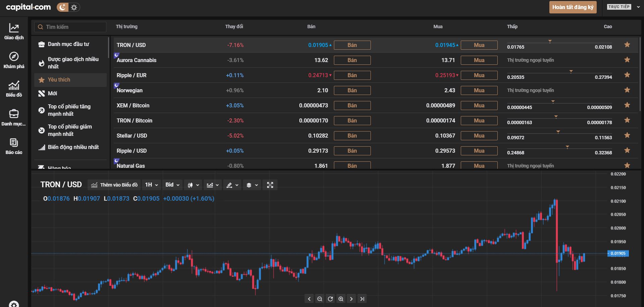644x307 pixels.
Task: Open indicators dropdown in chart toolbar
Action: coord(213,185)
